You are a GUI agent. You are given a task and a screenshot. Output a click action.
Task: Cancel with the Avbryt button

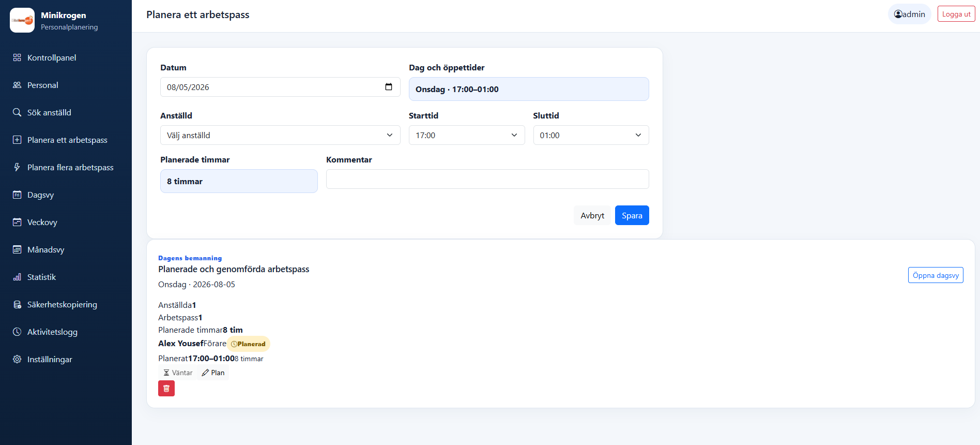coord(592,215)
